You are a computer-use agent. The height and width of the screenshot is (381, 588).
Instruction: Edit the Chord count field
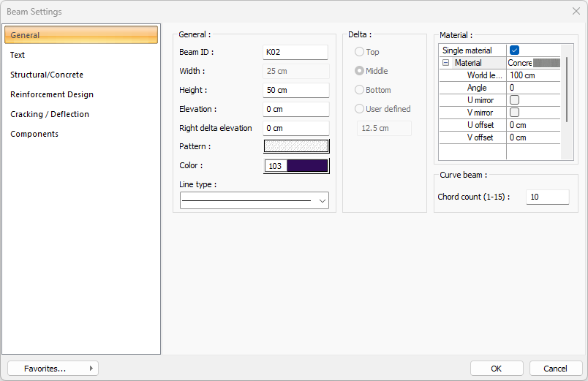547,197
